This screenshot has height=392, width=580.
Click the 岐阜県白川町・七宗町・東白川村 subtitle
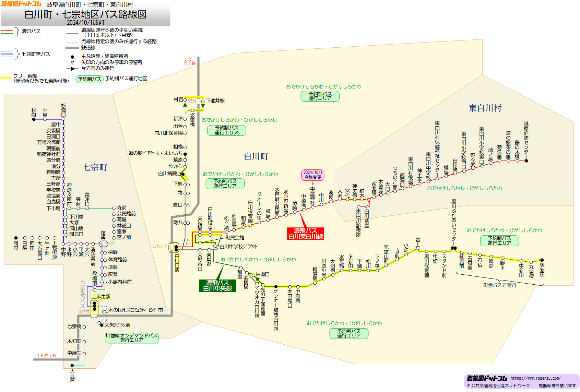click(90, 5)
